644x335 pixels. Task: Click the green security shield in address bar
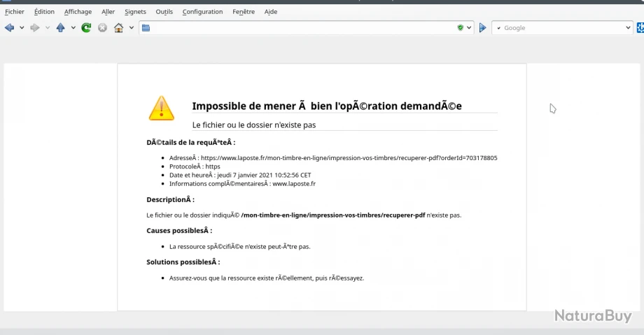click(x=460, y=28)
